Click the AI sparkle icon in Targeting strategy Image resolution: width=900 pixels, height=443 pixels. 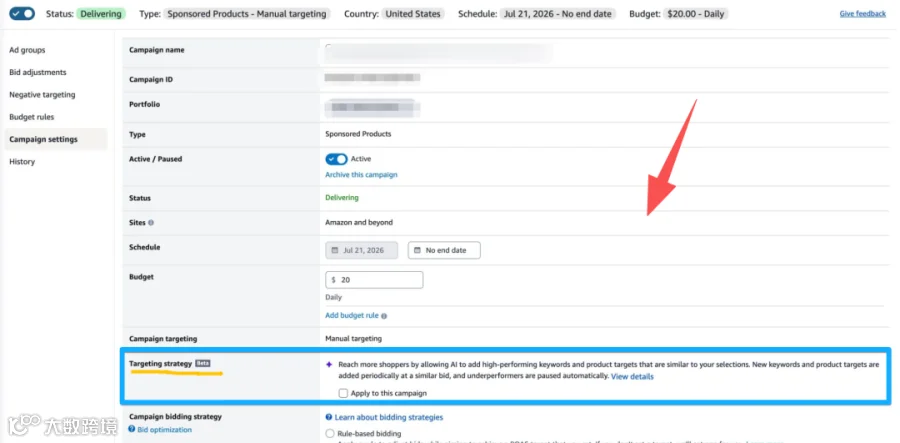pos(329,364)
